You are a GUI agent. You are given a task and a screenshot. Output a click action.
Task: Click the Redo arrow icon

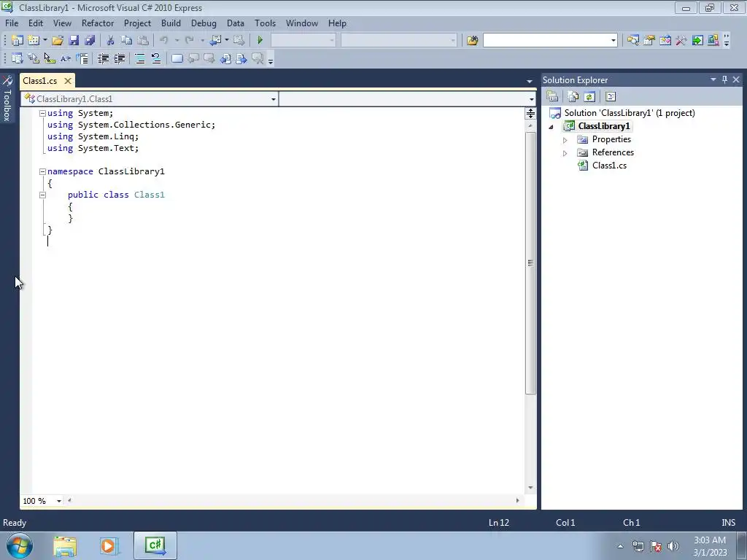click(189, 41)
